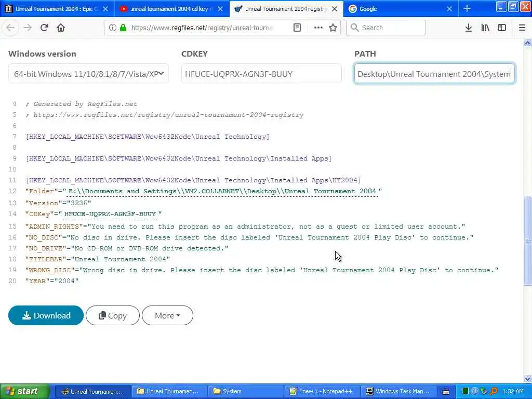Screen dimensions: 532x399
Task: Open the System folder from taskbar
Action: (245, 392)
